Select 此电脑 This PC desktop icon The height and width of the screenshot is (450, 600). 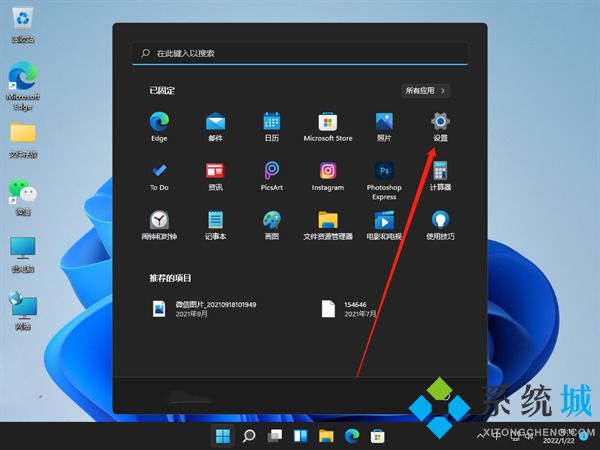click(x=23, y=255)
